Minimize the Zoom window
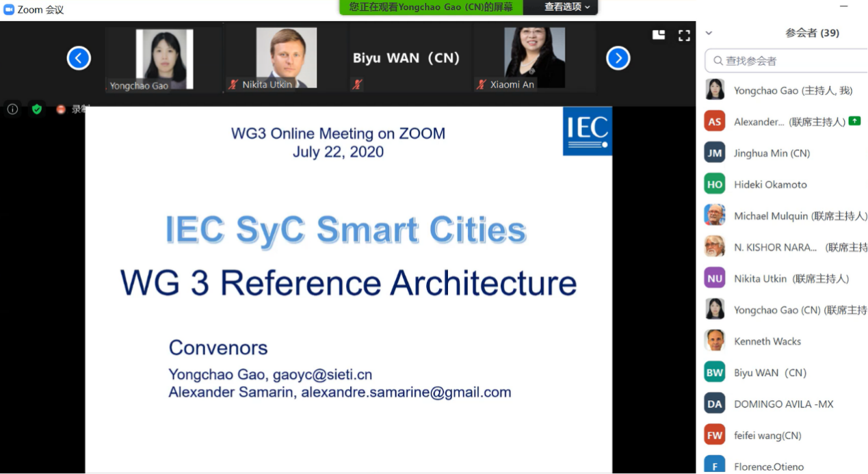The height and width of the screenshot is (474, 868). click(x=844, y=6)
